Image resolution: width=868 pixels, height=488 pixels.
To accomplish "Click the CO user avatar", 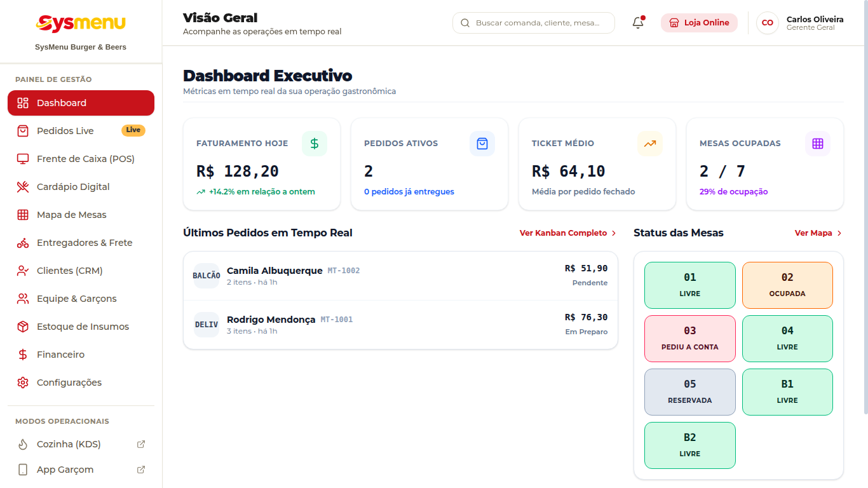I will coord(768,23).
